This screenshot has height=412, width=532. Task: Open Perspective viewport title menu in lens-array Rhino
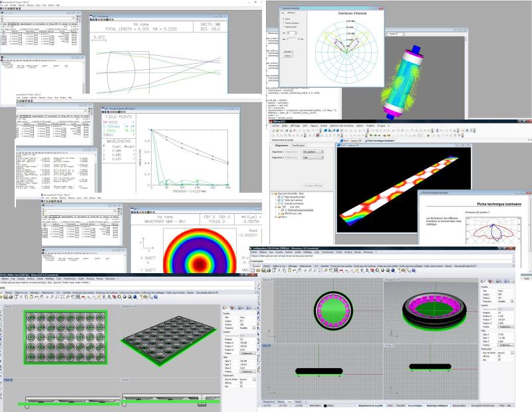[128, 306]
